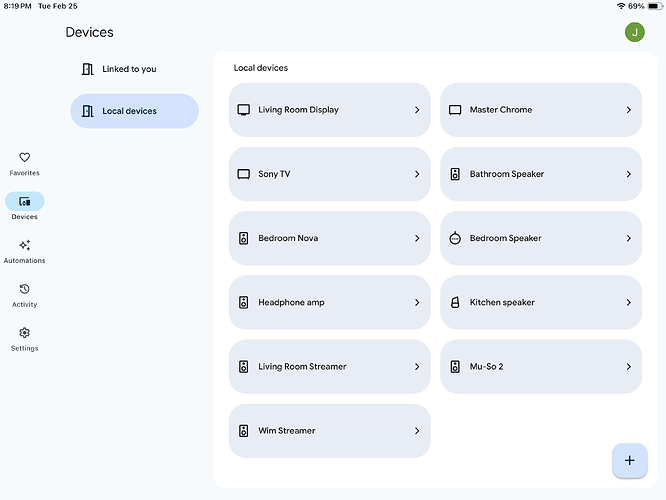Expand Bedroom Speaker chevron
Image resolution: width=666 pixels, height=500 pixels.
(629, 238)
